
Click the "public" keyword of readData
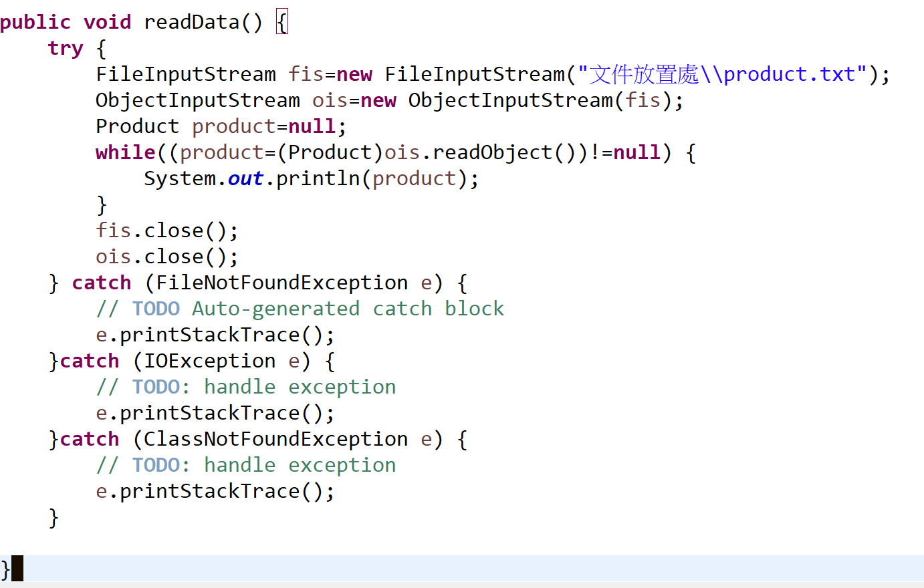click(35, 22)
